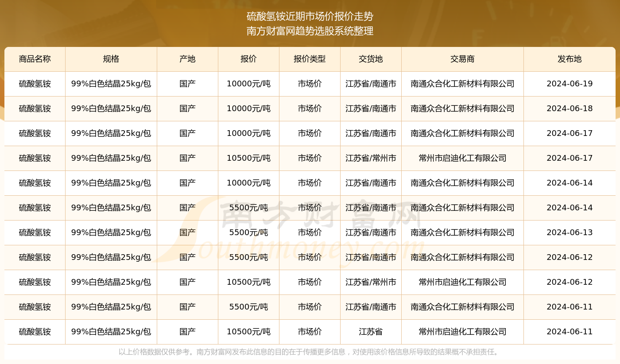Click 常州市启迪化工有限公司 in the 2024-06-17 row
The image size is (620, 364).
[x=462, y=158]
